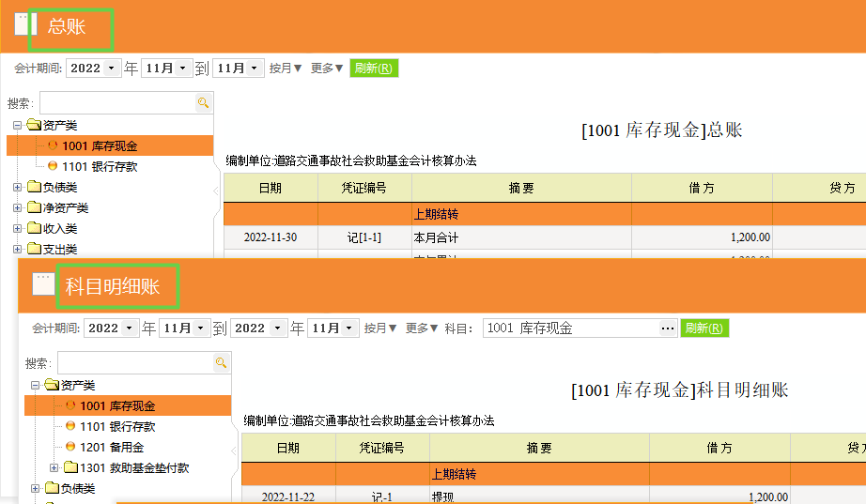Open the 按月 dropdown in 总账 toolbar
866x504 pixels.
coord(286,69)
